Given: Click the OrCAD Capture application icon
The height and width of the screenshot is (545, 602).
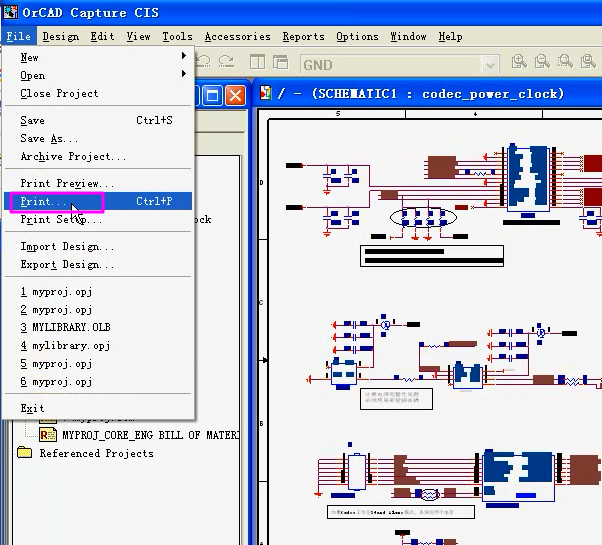Looking at the screenshot, I should tap(11, 11).
